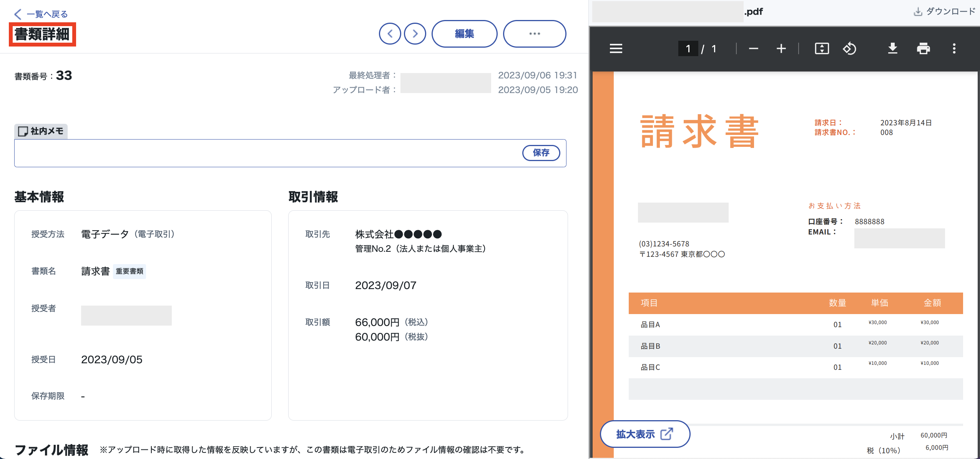This screenshot has height=459, width=980.
Task: Click the 編集 button
Action: tap(464, 34)
